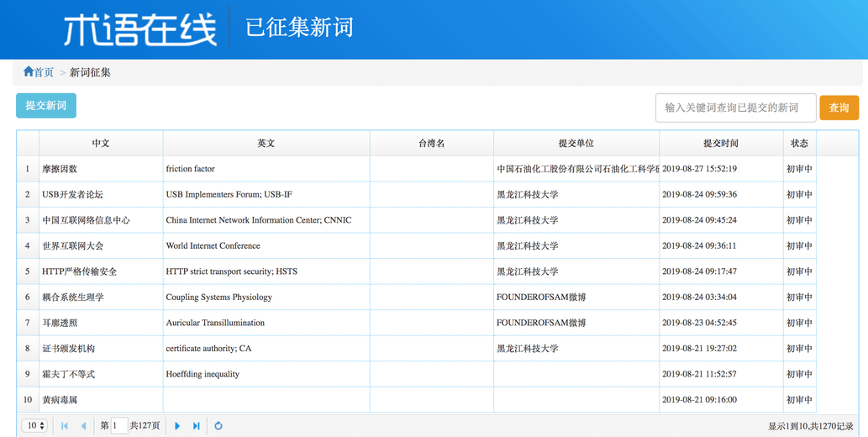Sort by 提交时间 column header
The width and height of the screenshot is (868, 437).
click(x=721, y=143)
